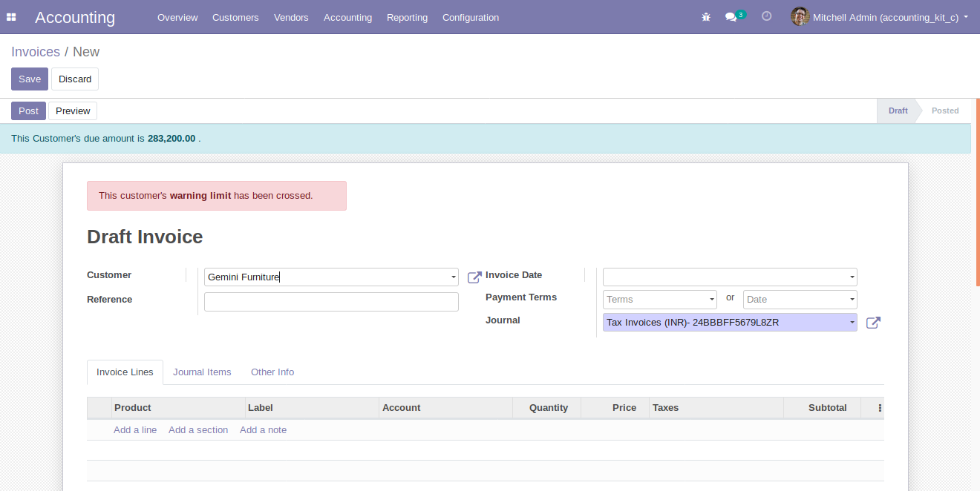Open customer external link icon
This screenshot has width=980, height=491.
coord(474,277)
